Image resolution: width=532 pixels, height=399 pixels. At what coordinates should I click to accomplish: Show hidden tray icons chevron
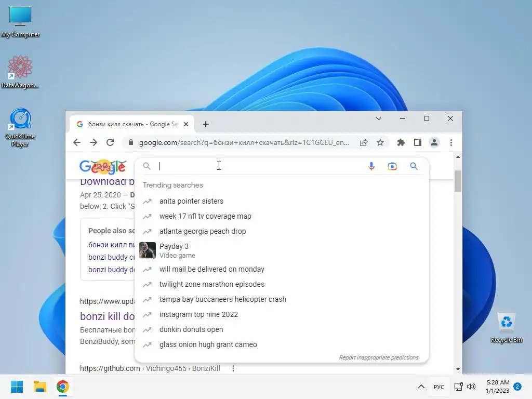(421, 387)
